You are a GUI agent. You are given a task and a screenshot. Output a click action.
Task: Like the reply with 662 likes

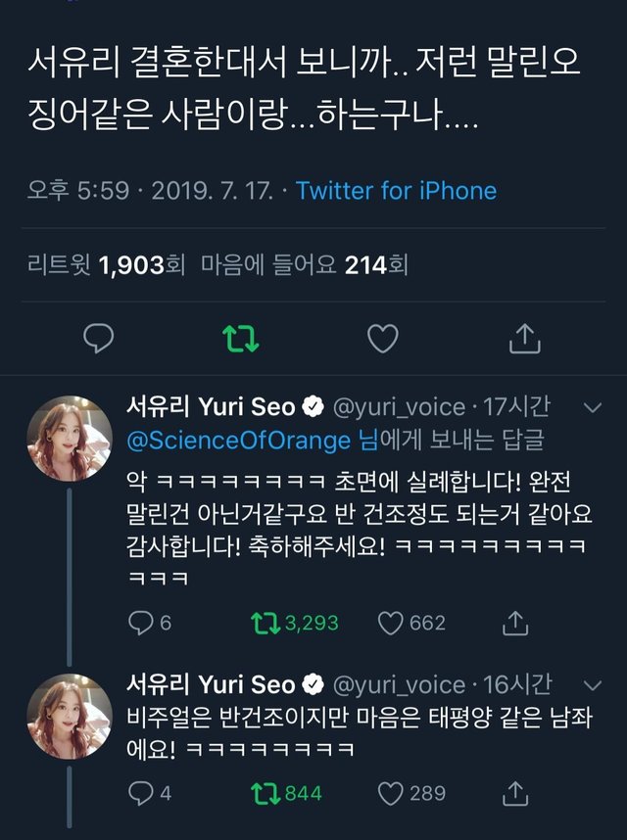(392, 623)
